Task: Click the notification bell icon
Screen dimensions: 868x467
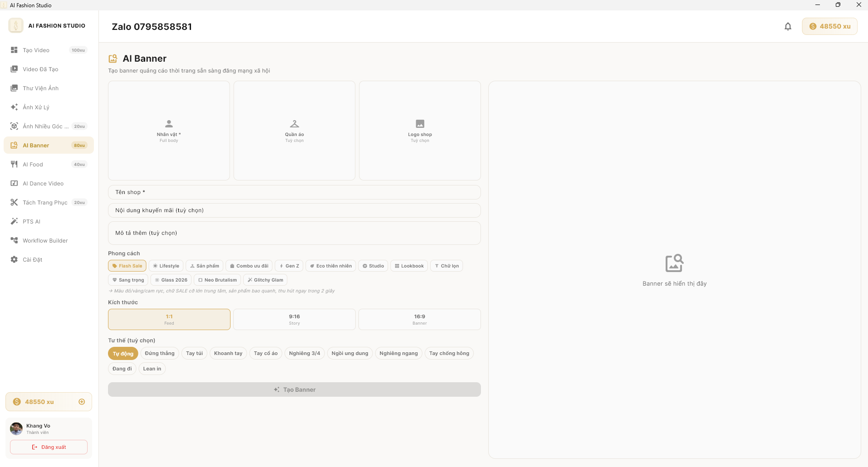Action: tap(788, 26)
